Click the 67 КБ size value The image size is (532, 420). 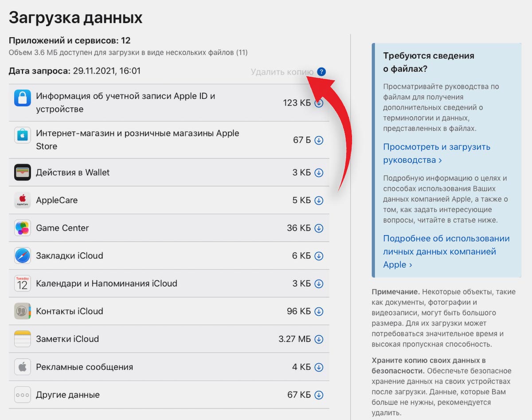[x=299, y=395]
